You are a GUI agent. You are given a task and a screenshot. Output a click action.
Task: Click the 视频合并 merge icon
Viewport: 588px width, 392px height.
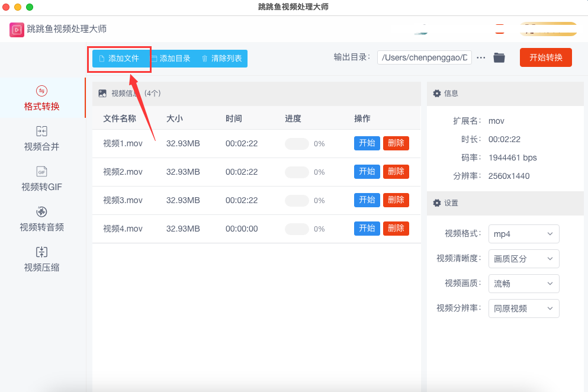(41, 131)
